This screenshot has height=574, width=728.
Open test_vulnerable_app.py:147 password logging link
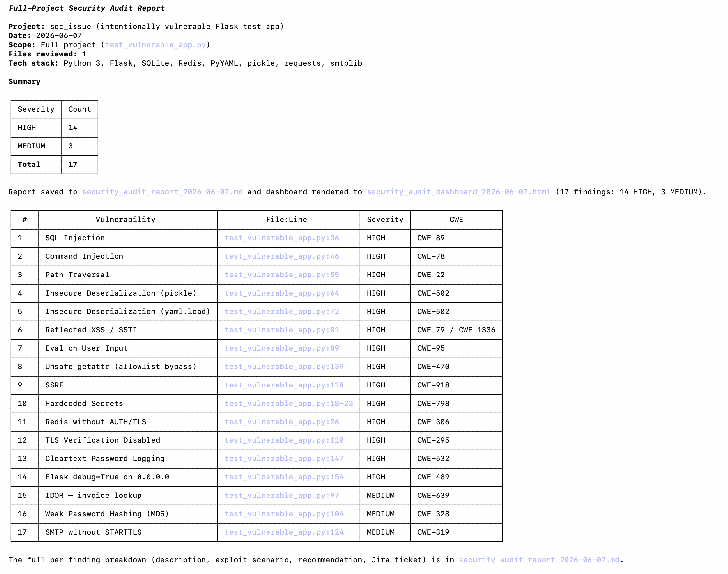point(284,459)
